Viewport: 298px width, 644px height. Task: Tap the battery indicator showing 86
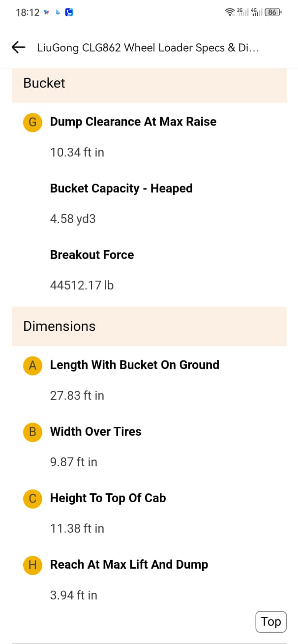[272, 12]
